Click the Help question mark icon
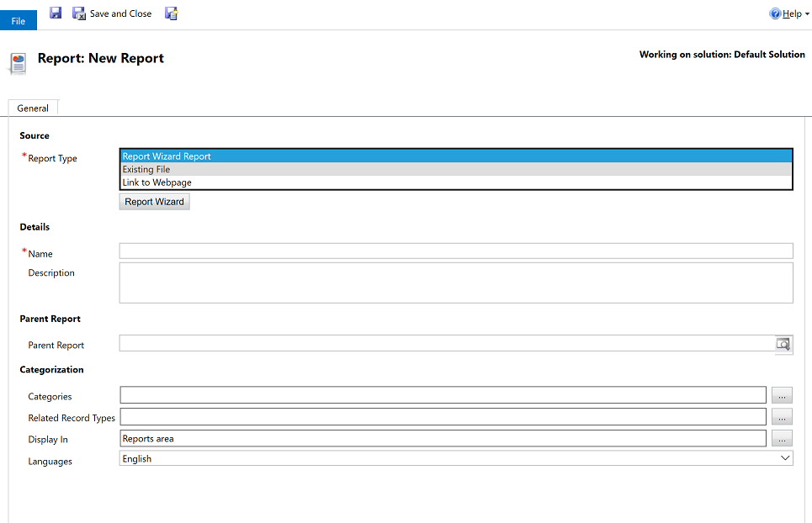The height and width of the screenshot is (523, 812). [775, 14]
